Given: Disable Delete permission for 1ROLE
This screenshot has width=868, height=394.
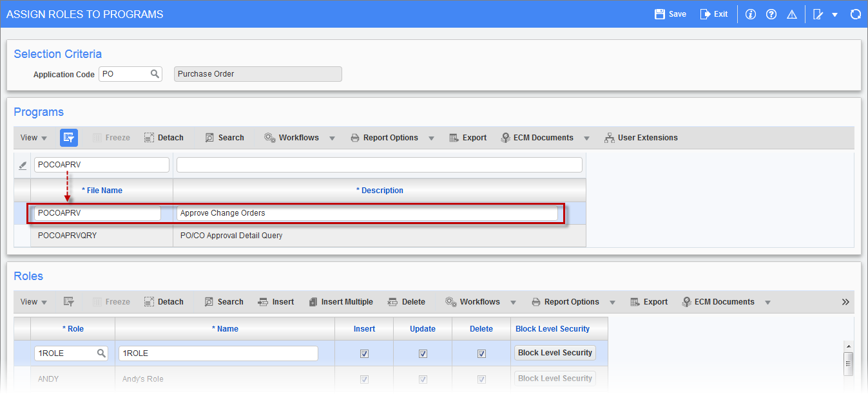Looking at the screenshot, I should pyautogui.click(x=481, y=353).
